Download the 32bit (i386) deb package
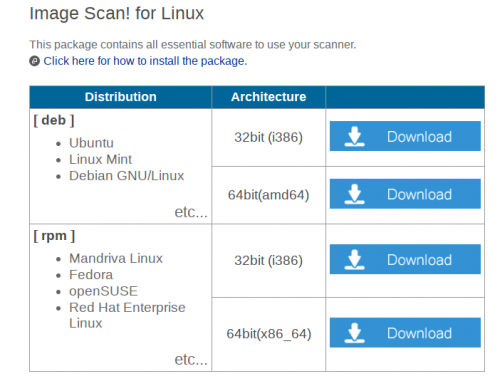 click(405, 136)
